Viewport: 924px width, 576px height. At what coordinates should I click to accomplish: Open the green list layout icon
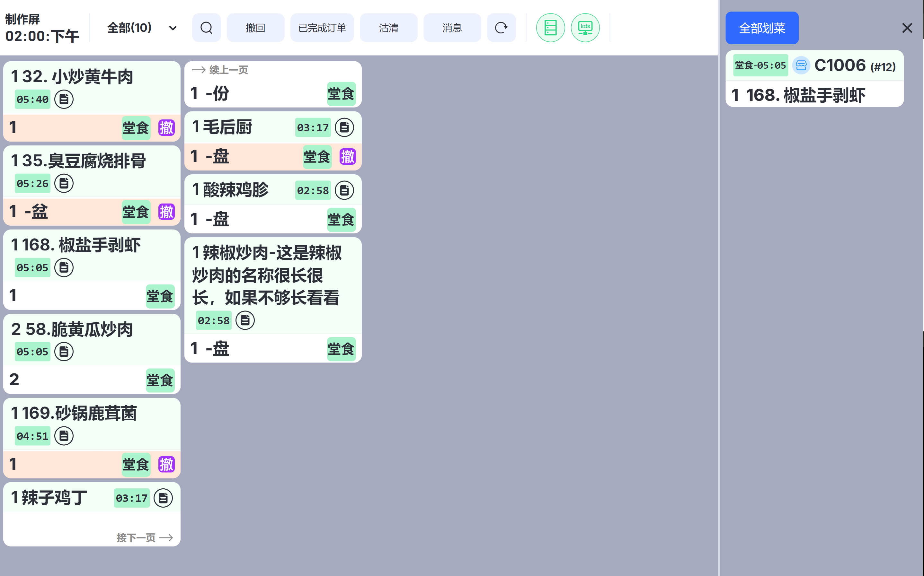pyautogui.click(x=550, y=28)
